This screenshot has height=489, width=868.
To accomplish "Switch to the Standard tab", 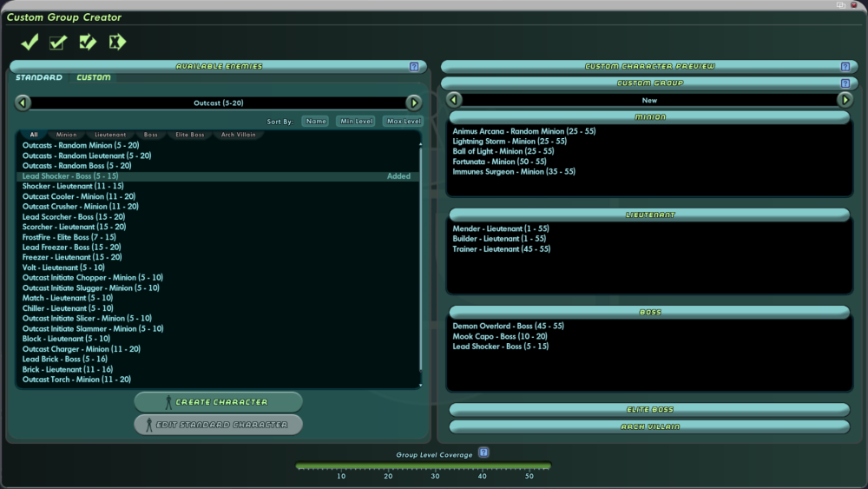I will pos(39,77).
